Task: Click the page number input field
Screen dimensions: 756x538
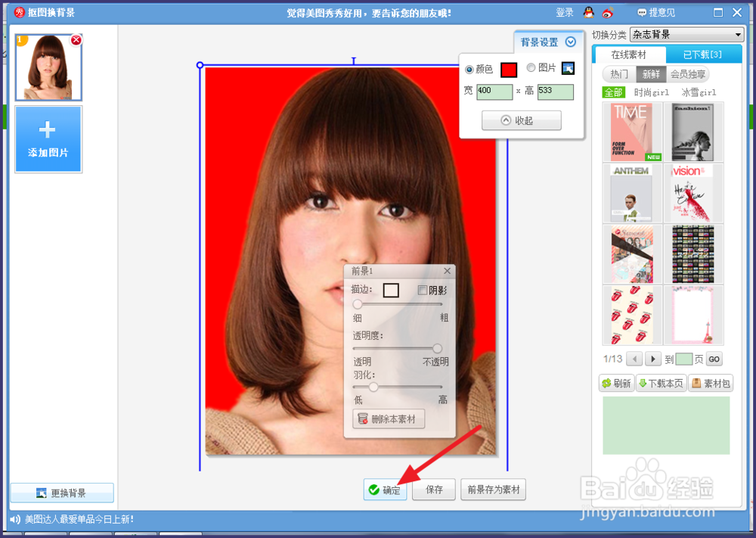Action: (x=683, y=359)
